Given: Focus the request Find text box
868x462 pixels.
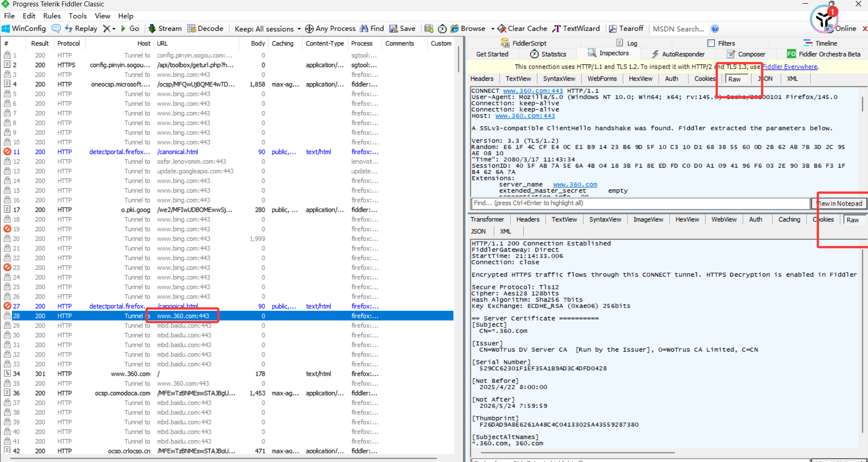Looking at the screenshot, I should 640,203.
